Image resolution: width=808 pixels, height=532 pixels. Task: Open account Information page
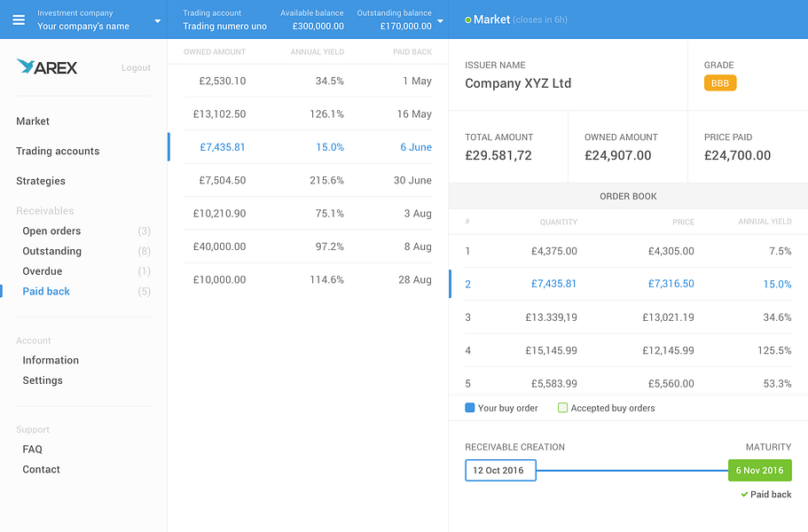coord(51,360)
